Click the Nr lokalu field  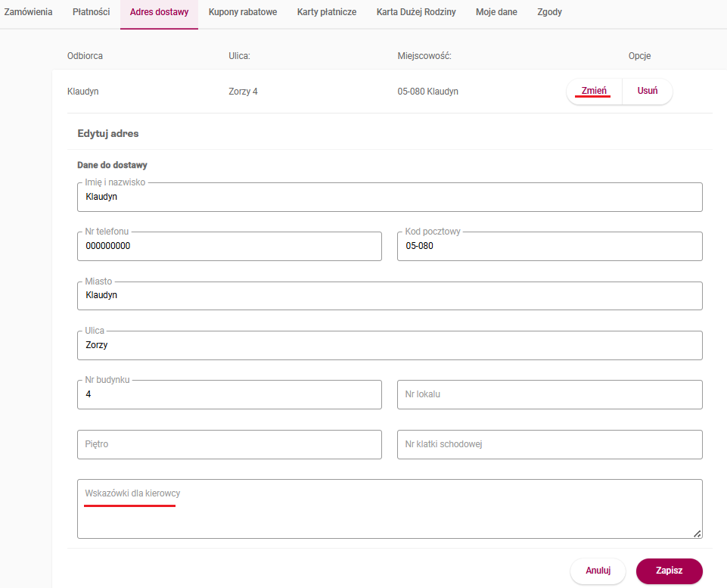pos(549,395)
